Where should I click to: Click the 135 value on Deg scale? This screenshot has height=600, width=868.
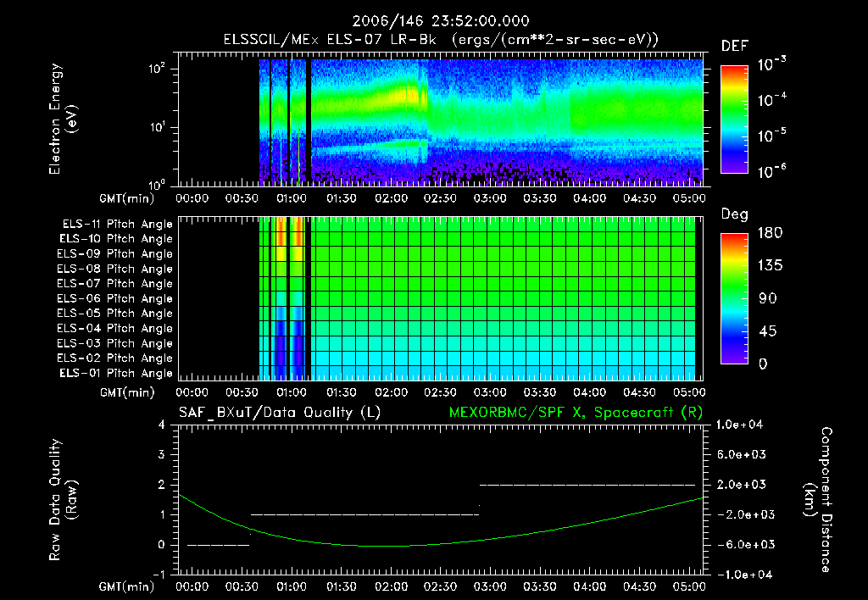770,266
